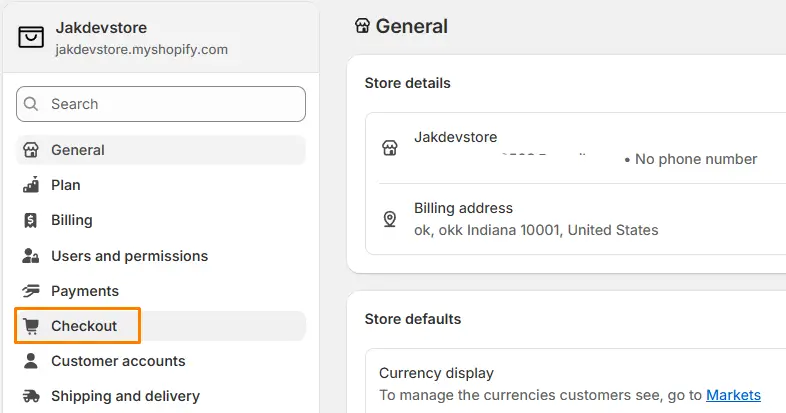Click the General page title
The width and height of the screenshot is (786, 413).
click(412, 26)
